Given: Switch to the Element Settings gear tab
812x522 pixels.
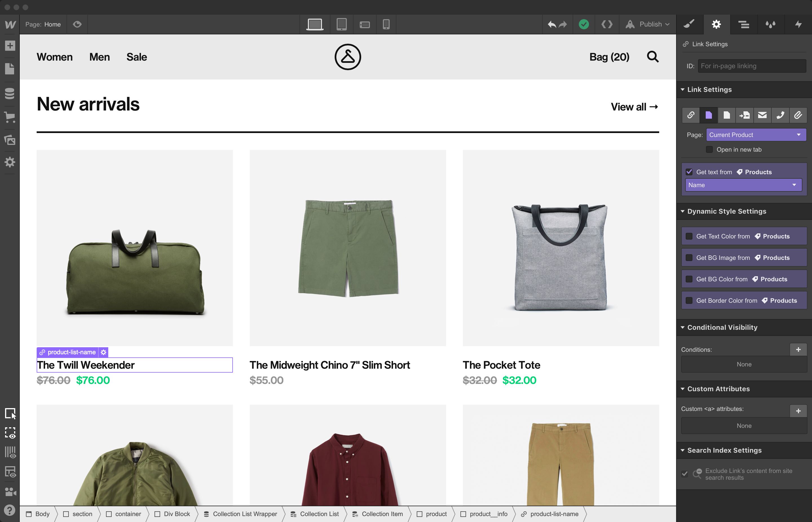Looking at the screenshot, I should pyautogui.click(x=716, y=25).
